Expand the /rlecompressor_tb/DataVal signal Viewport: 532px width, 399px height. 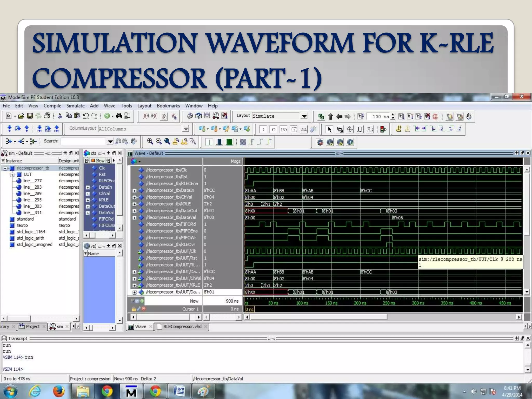(x=134, y=218)
